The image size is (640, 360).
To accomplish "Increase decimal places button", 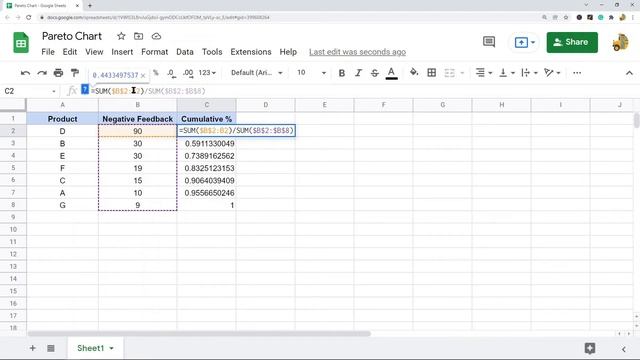I will (x=188, y=73).
